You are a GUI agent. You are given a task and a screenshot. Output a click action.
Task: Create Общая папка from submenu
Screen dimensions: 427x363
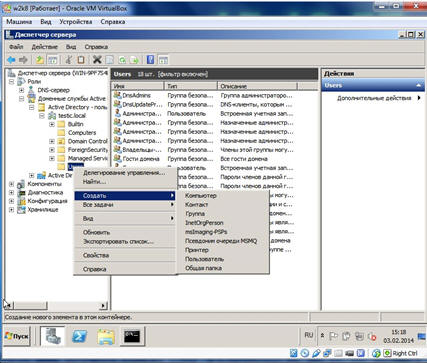click(223, 268)
